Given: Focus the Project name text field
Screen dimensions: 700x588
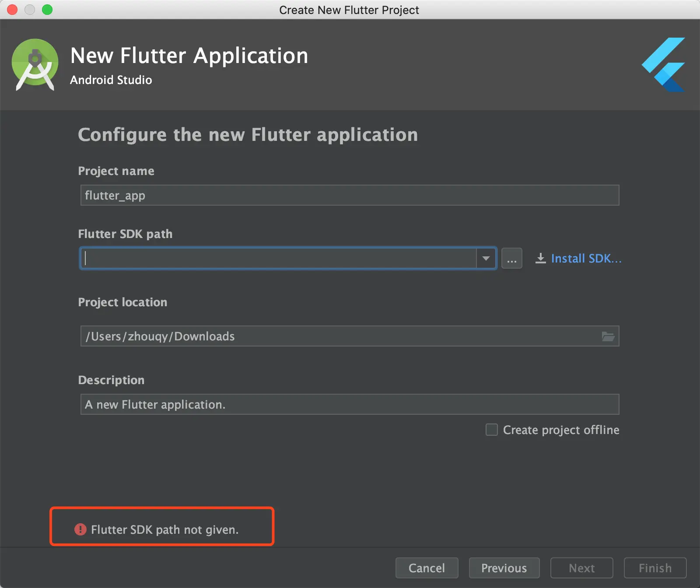Looking at the screenshot, I should click(x=349, y=195).
